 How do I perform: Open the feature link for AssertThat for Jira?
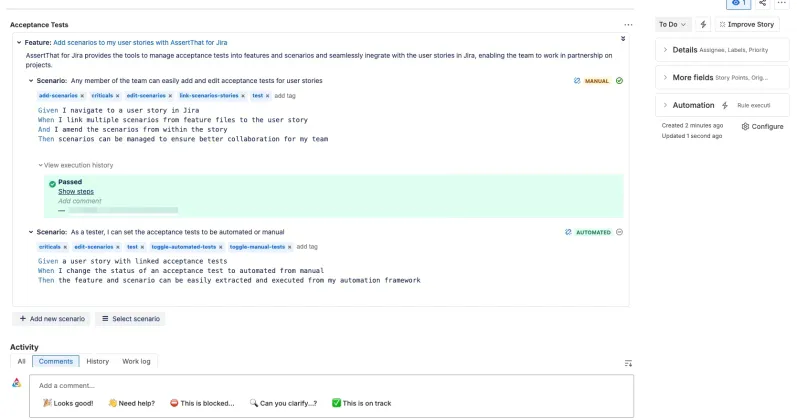tap(140, 43)
